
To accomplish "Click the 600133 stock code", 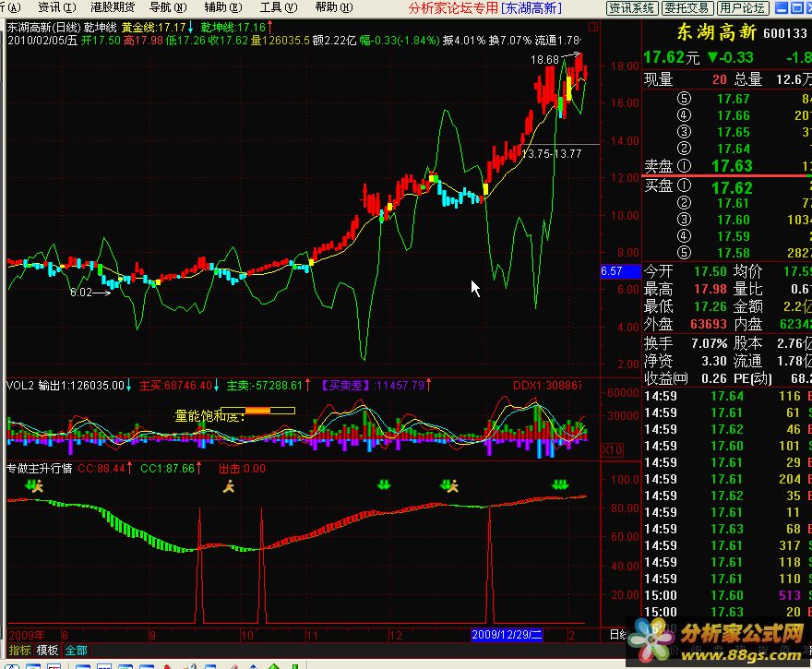I will [785, 33].
